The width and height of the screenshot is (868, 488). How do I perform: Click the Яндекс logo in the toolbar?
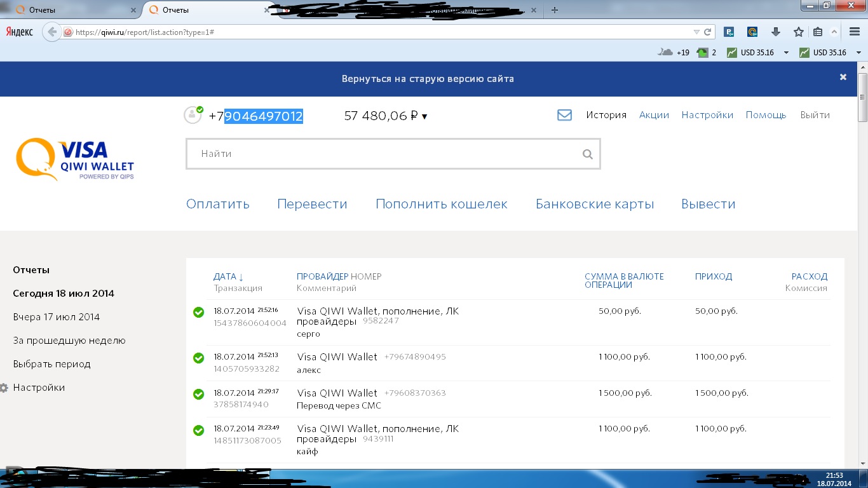[x=20, y=32]
